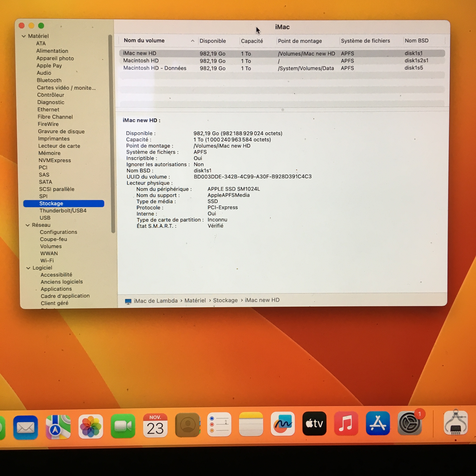Viewport: 476px width, 476px height.
Task: Select NVMExpress in the sidebar
Action: pyautogui.click(x=55, y=160)
